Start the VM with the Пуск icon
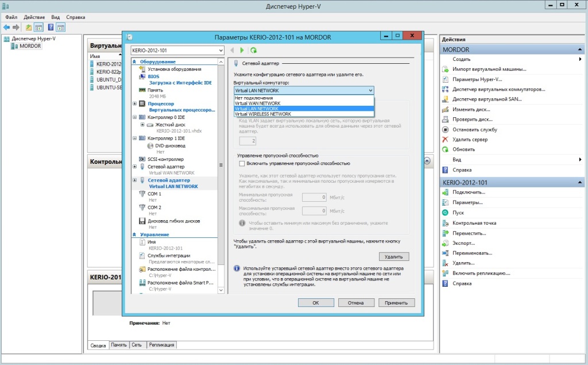 point(446,213)
